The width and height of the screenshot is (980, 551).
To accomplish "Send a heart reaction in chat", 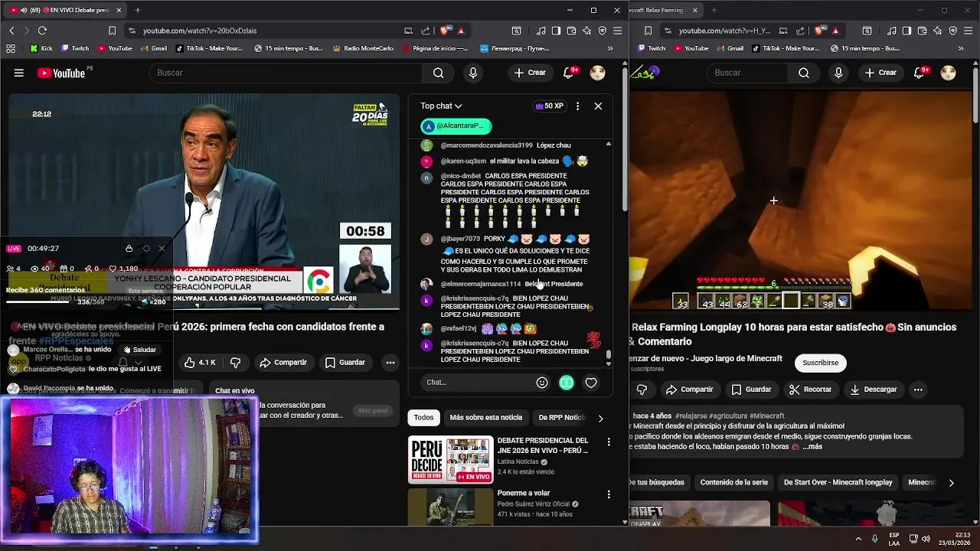I will pos(591,383).
